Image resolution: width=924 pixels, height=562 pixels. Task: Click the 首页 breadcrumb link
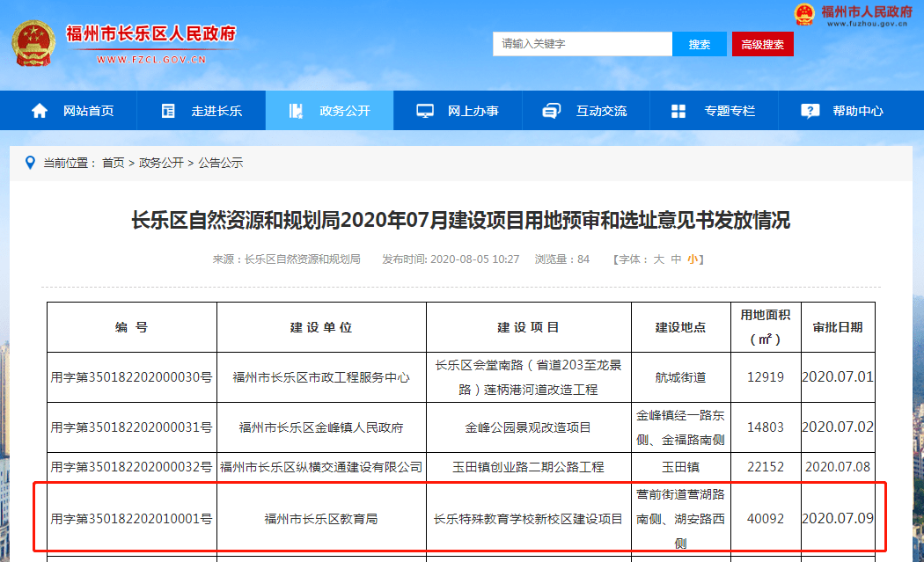point(114,164)
